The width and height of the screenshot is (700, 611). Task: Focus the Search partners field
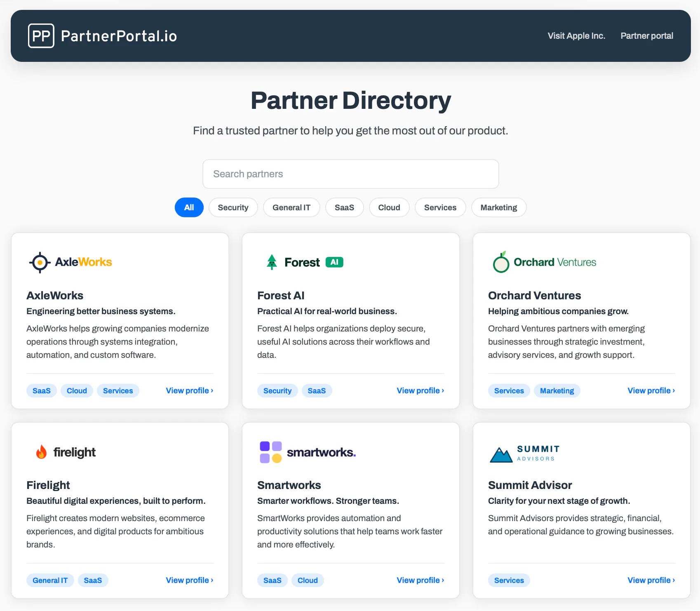[x=351, y=174]
